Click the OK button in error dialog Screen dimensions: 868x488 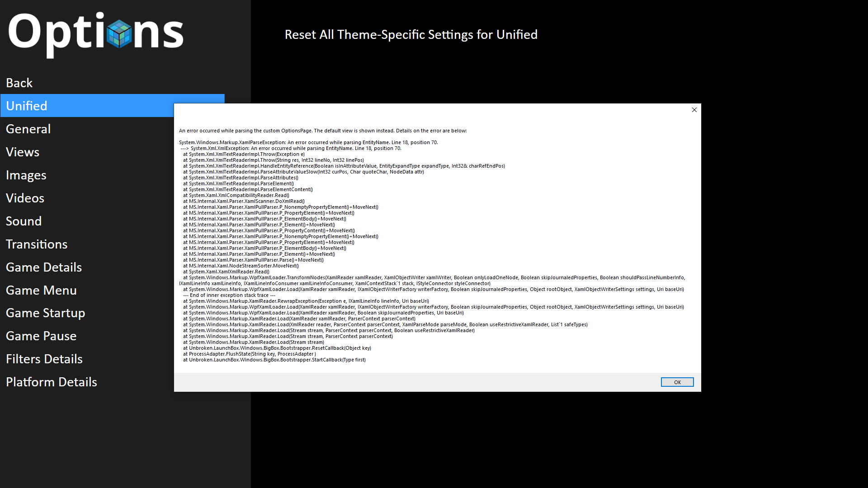677,382
